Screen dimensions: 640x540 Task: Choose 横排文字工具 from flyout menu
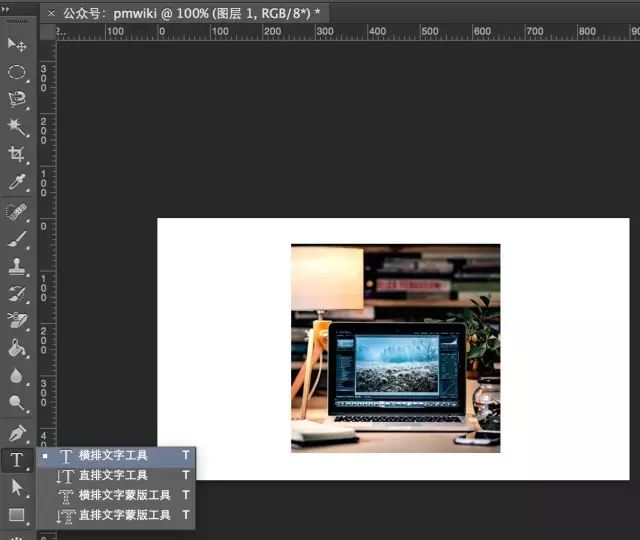tap(116, 456)
